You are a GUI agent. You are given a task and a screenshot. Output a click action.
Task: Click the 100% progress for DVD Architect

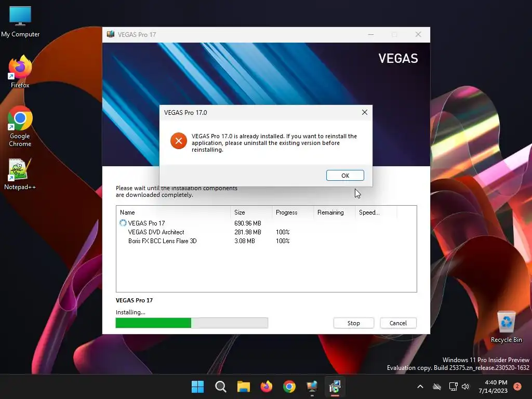283,232
